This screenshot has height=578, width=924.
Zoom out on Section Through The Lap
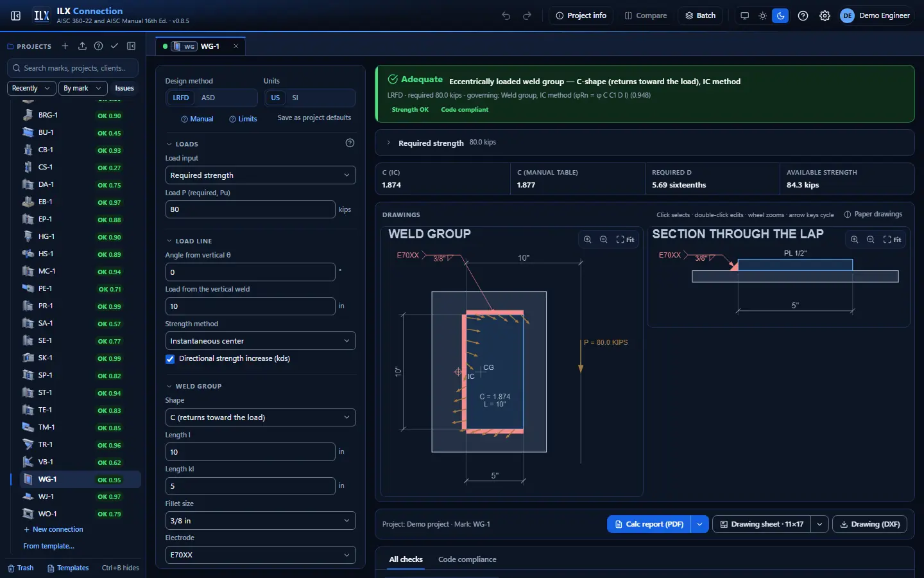point(870,240)
